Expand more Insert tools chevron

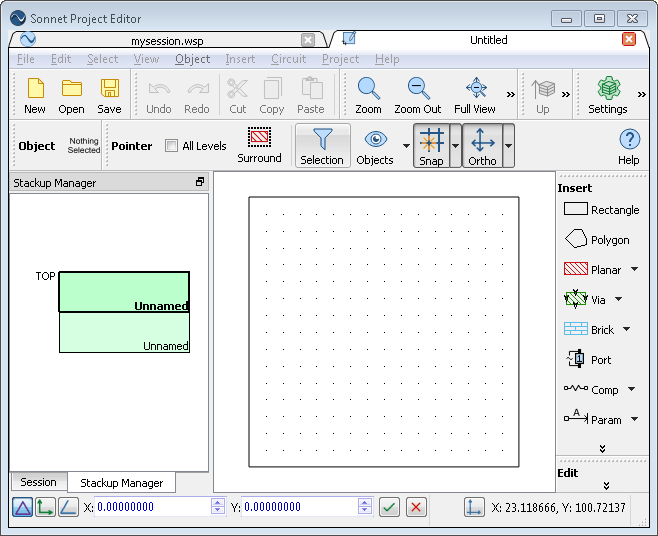point(603,449)
